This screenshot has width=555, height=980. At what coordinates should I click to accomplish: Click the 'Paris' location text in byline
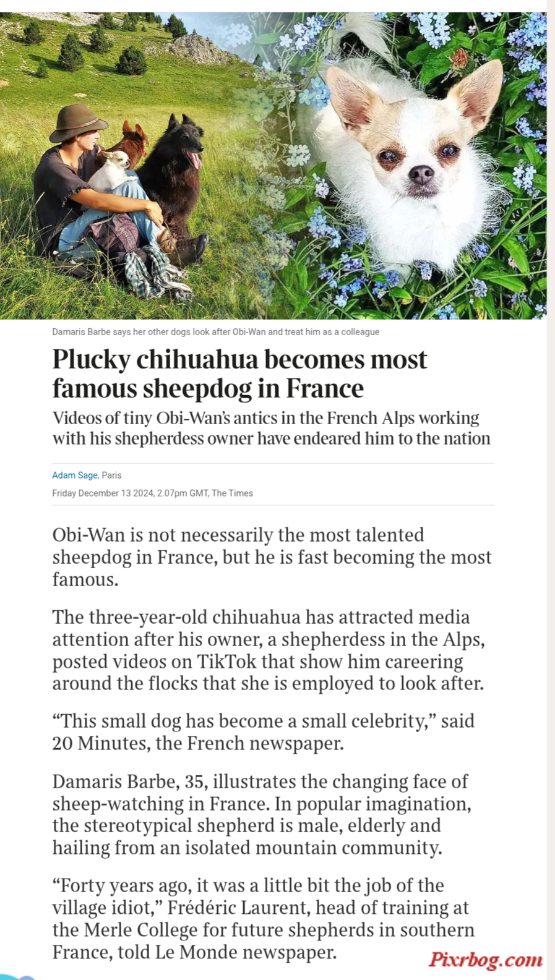111,475
